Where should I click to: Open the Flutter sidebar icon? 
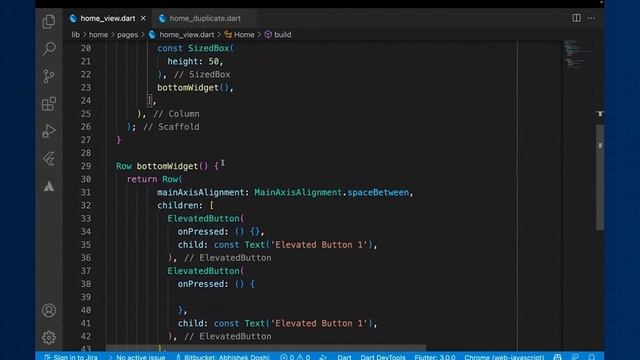(49, 159)
